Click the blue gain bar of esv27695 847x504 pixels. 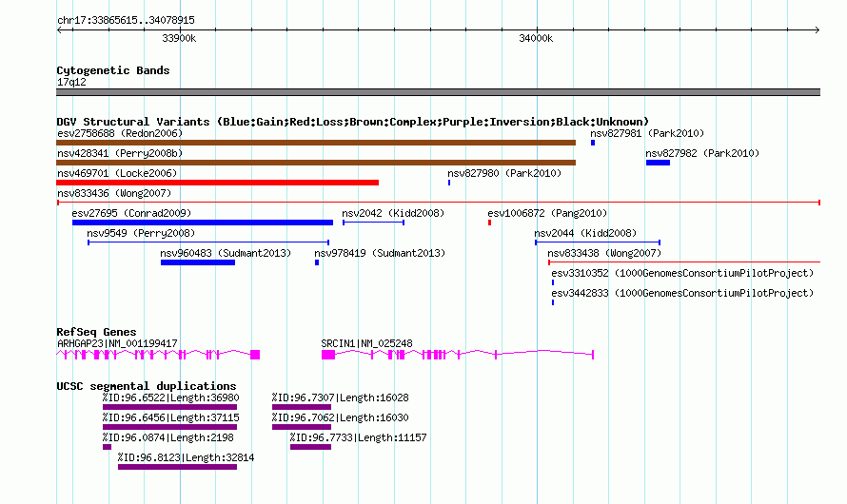(x=203, y=223)
